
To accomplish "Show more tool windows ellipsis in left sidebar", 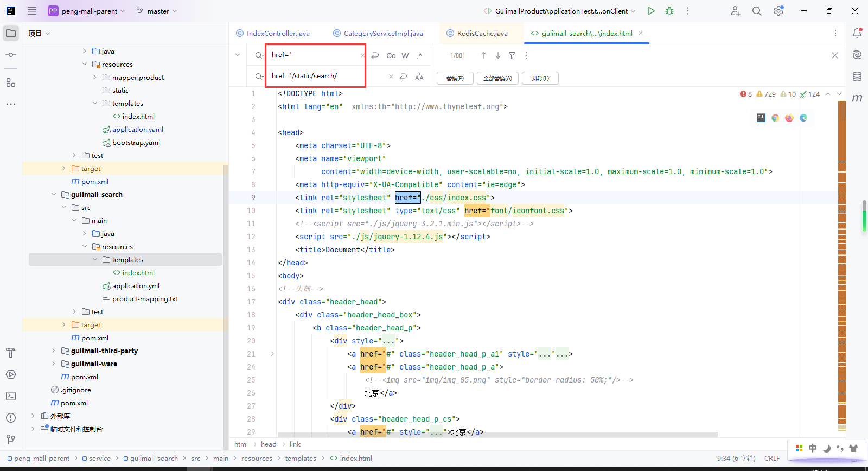I will point(11,104).
